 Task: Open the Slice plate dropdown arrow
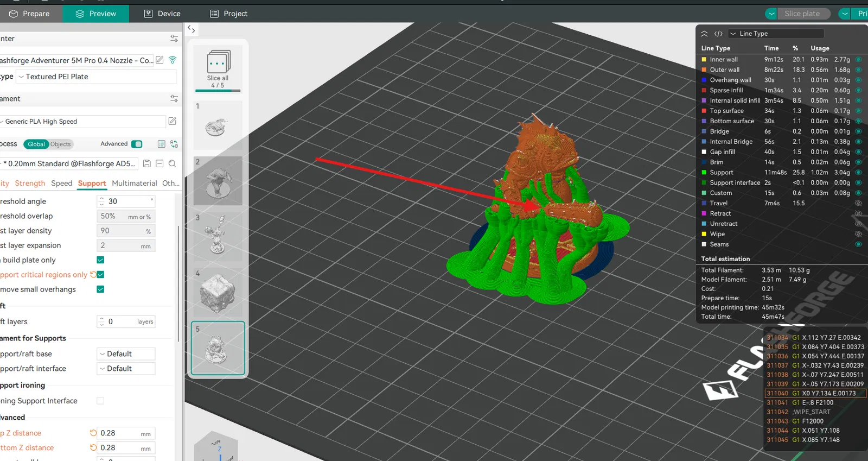click(x=771, y=14)
